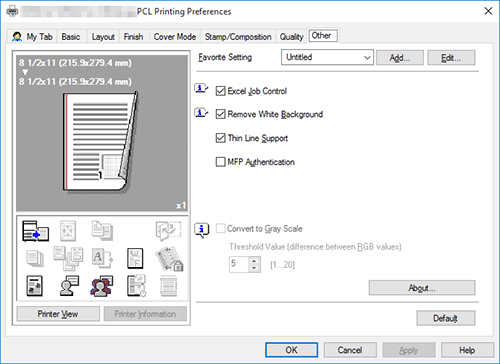Select the Cover Mode tab

pyautogui.click(x=175, y=37)
